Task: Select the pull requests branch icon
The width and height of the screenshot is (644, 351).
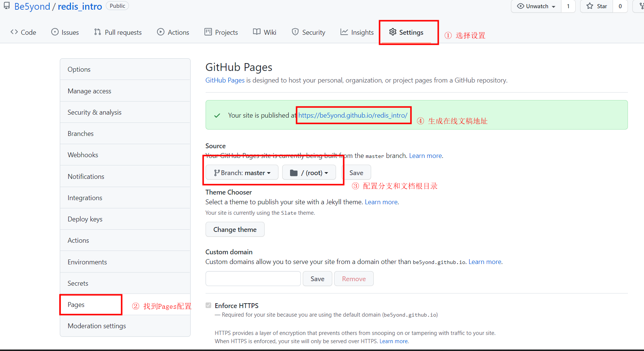Action: click(97, 32)
